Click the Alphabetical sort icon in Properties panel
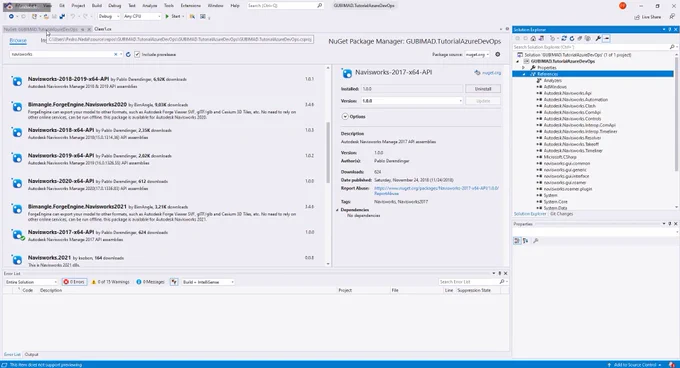 [525, 241]
